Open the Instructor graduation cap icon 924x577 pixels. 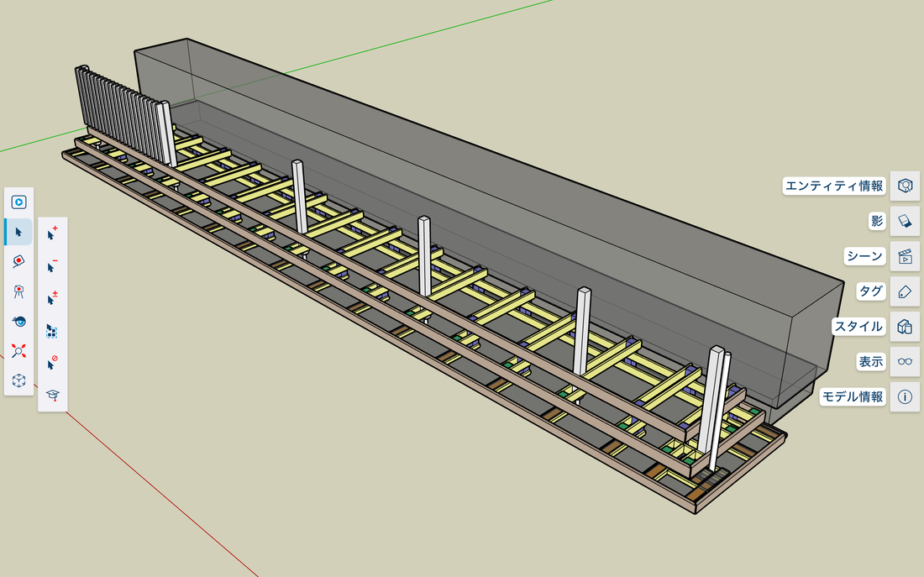(x=52, y=396)
